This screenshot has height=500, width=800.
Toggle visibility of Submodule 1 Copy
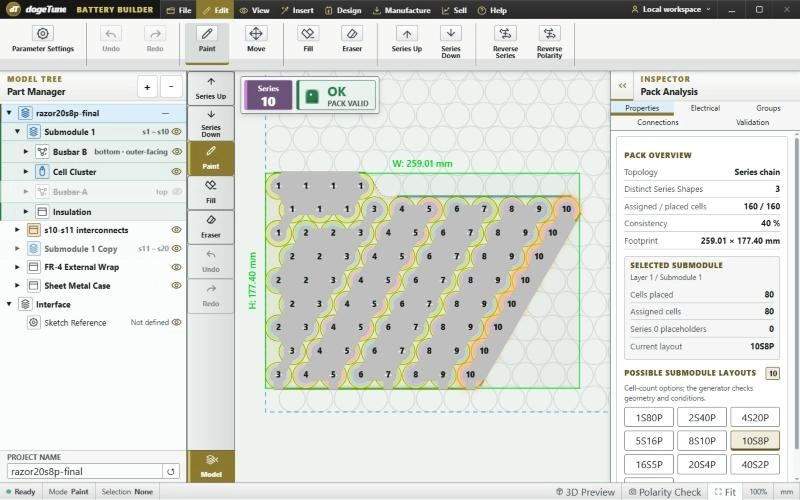(x=177, y=248)
